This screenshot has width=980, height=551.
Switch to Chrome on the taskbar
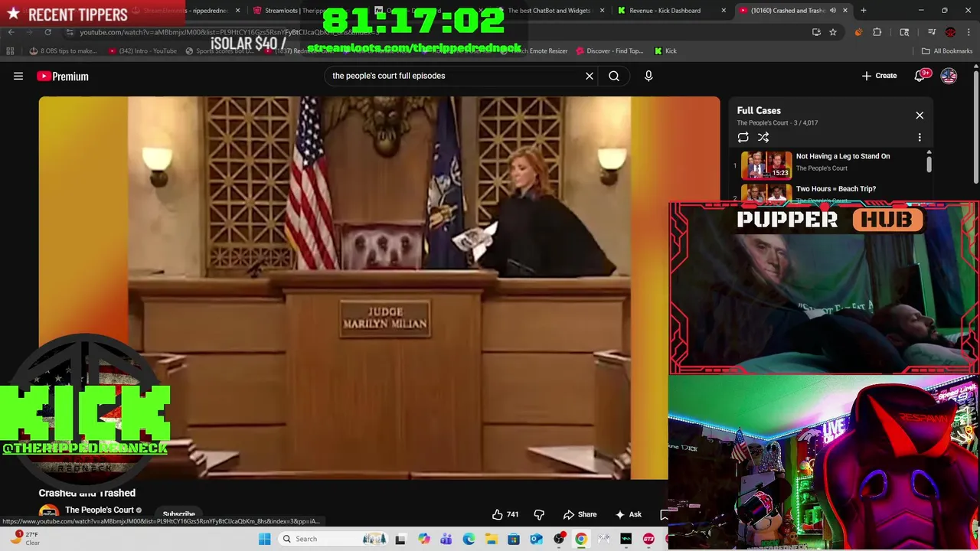581,539
